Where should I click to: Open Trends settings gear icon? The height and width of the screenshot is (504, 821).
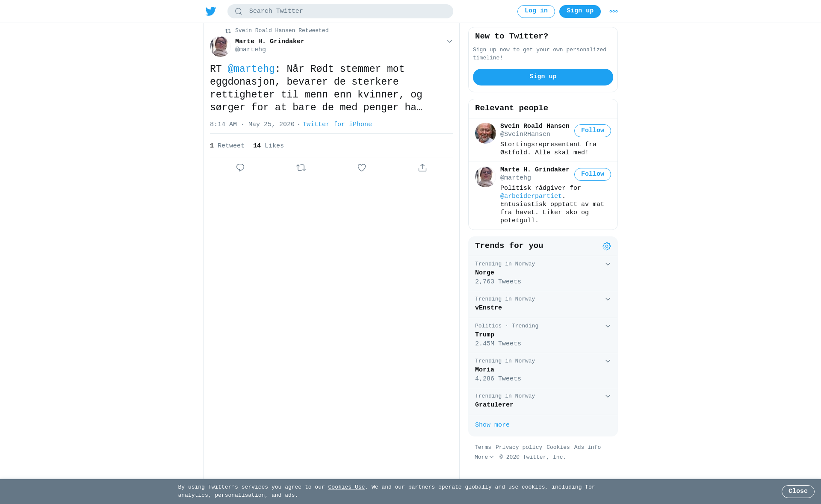click(x=607, y=246)
